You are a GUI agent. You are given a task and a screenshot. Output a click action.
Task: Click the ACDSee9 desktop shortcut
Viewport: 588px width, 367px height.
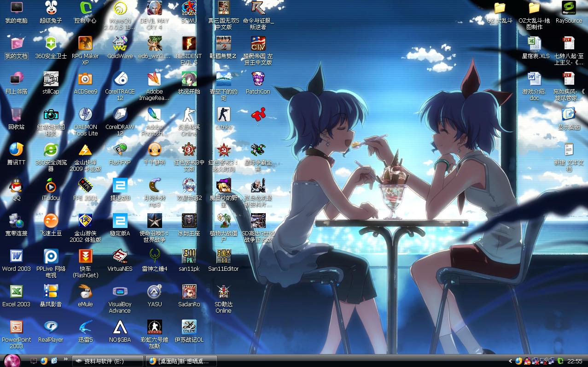[85, 83]
